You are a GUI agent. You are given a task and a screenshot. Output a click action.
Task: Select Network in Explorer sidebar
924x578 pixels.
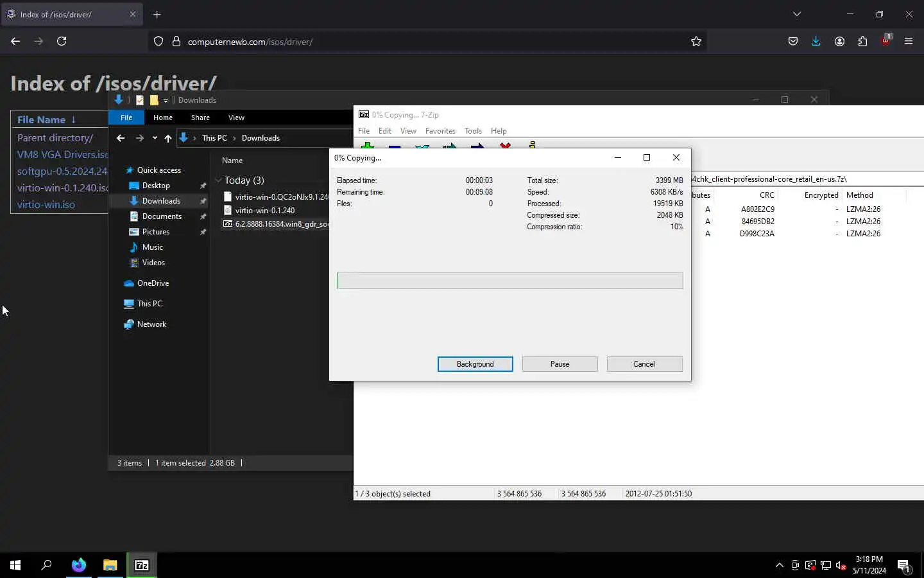click(151, 324)
